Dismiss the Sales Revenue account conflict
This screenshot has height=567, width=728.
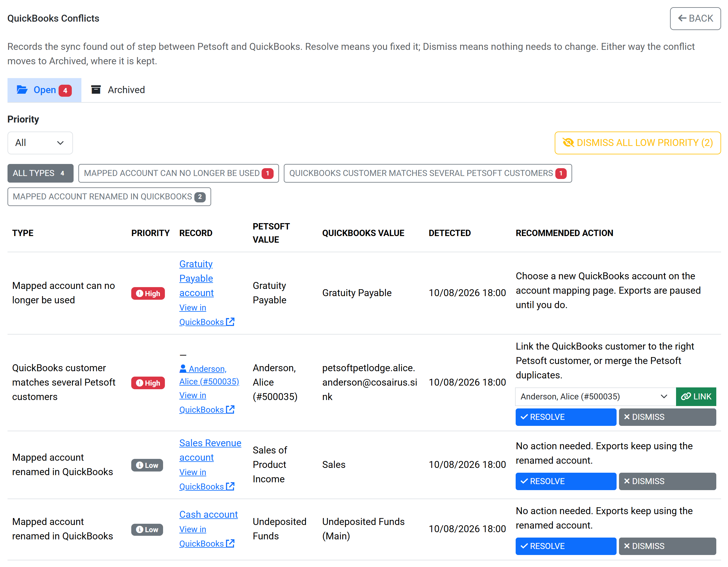[667, 481]
